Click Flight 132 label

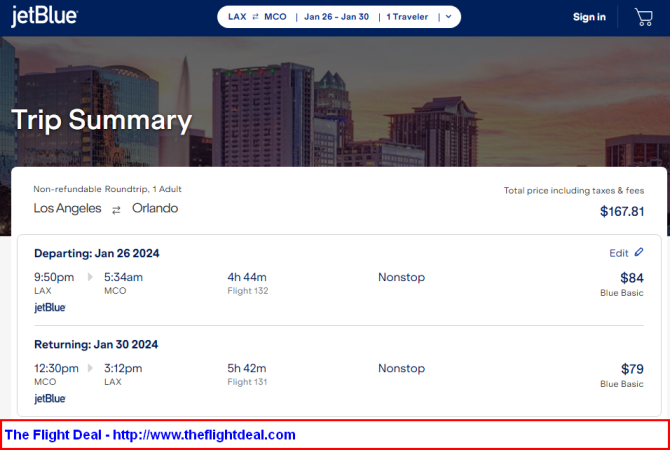click(x=248, y=291)
